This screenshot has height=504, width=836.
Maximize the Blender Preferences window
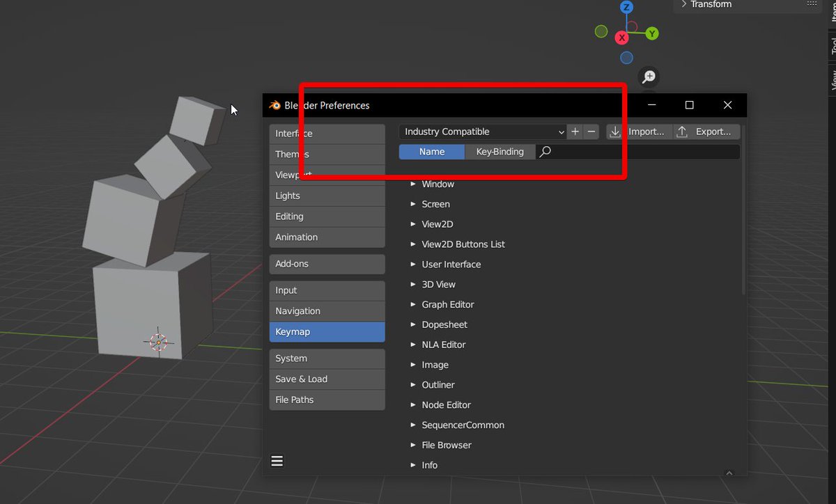(x=689, y=105)
